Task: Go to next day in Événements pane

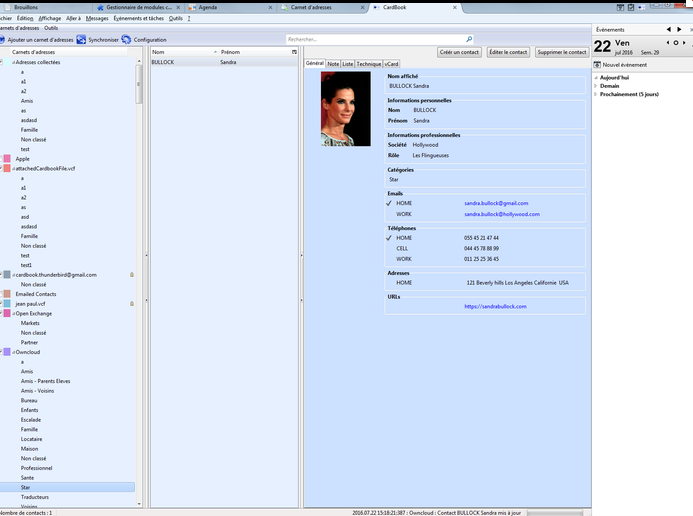Action: pyautogui.click(x=685, y=43)
